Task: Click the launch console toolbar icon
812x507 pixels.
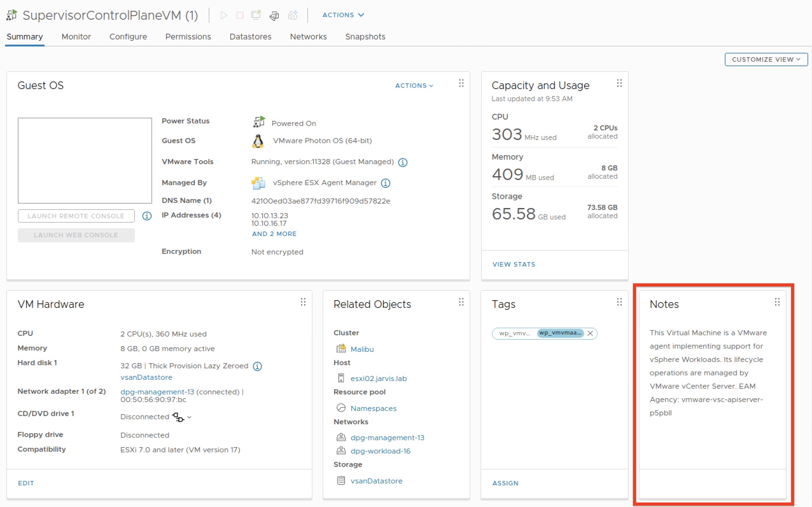Action: point(256,15)
